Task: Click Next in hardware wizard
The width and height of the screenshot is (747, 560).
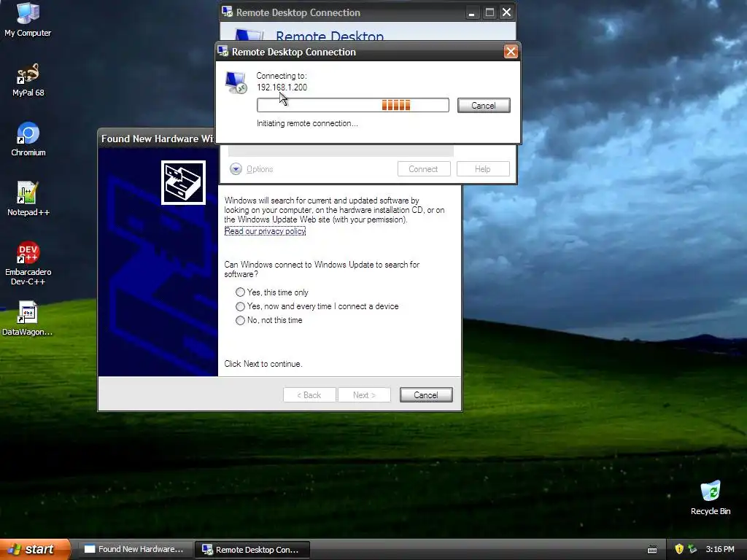Action: 364,394
